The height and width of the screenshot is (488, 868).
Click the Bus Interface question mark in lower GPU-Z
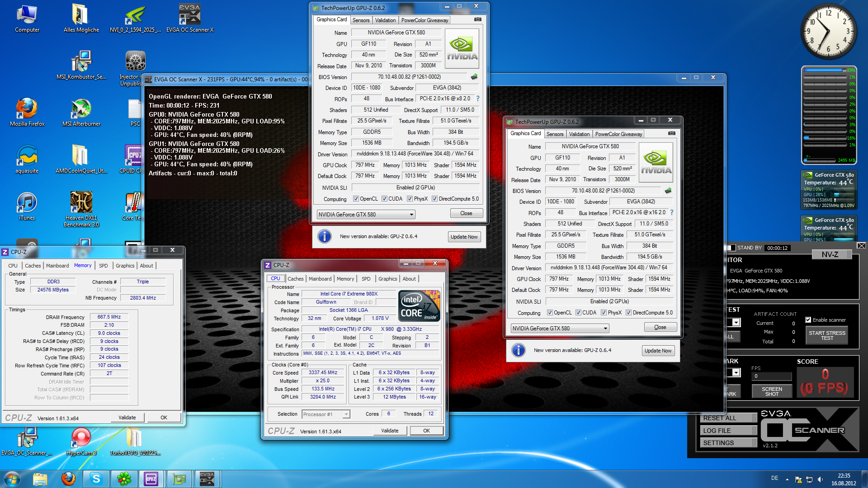pos(672,212)
